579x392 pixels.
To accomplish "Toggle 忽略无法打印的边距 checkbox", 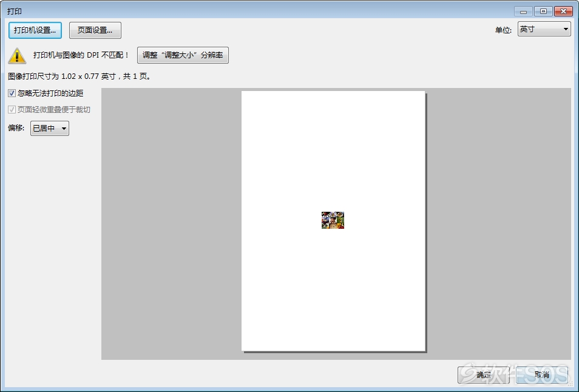I will tap(12, 93).
